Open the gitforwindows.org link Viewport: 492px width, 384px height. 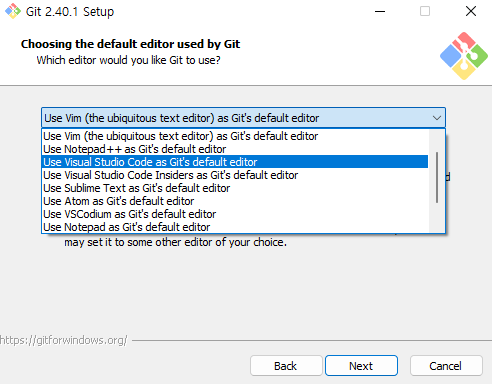click(63, 340)
